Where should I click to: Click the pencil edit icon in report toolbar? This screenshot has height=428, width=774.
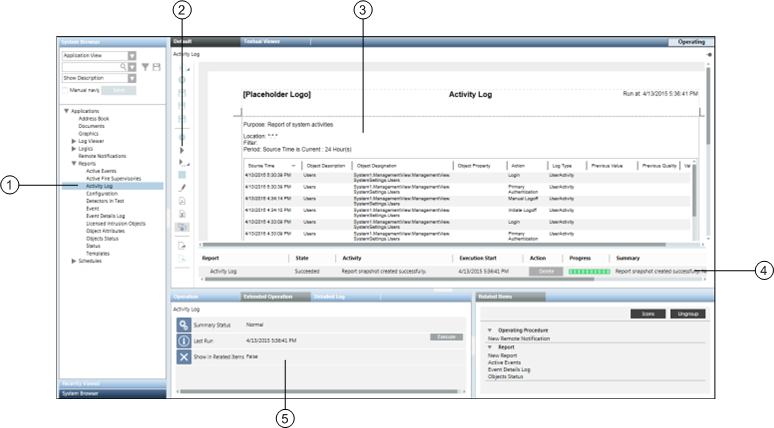[x=182, y=187]
